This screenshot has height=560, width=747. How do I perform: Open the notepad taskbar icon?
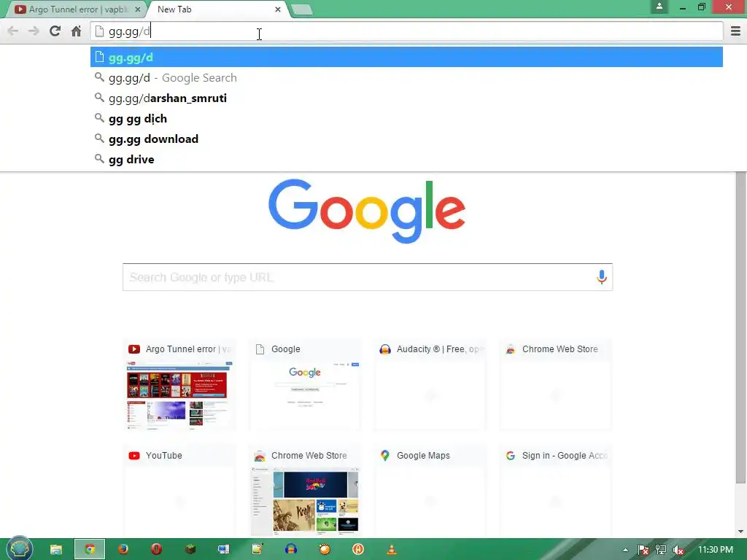coord(258,550)
